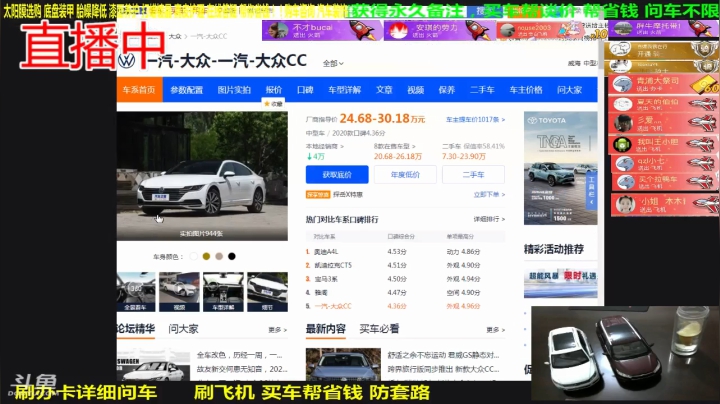Expand the 全部 dropdown next to title
Screen dimensions: 720x404
pyautogui.click(x=333, y=63)
